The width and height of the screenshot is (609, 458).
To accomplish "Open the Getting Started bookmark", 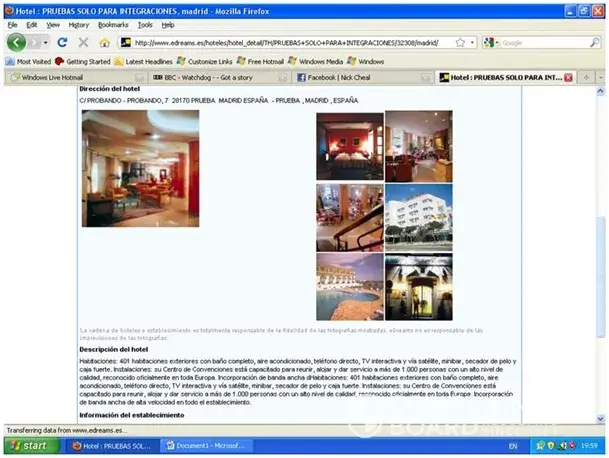I will 83,61.
